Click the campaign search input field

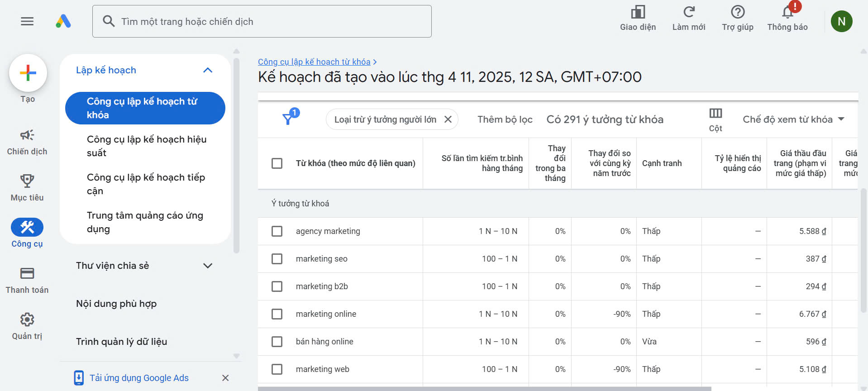click(272, 21)
